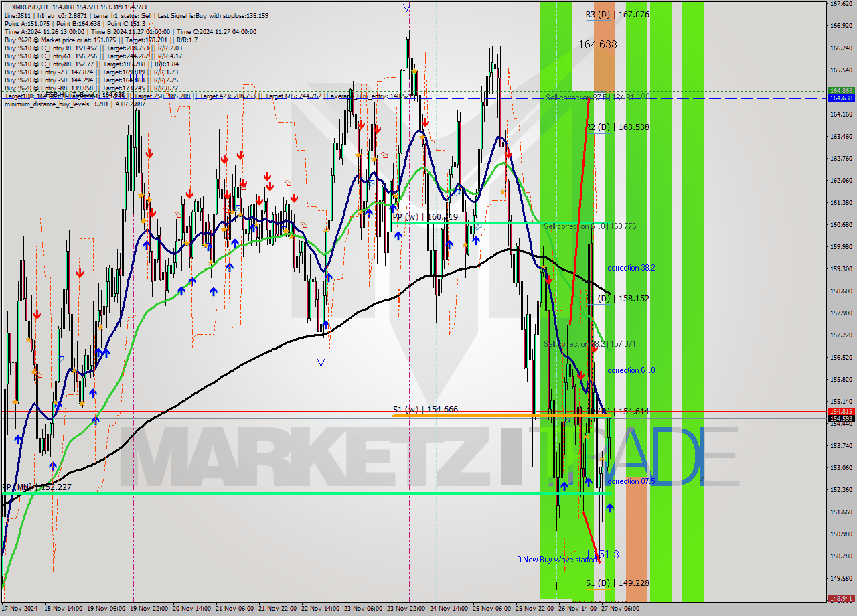Click the 'S1 (D) | 149.228' label
This screenshot has height=616, width=857.
[617, 583]
